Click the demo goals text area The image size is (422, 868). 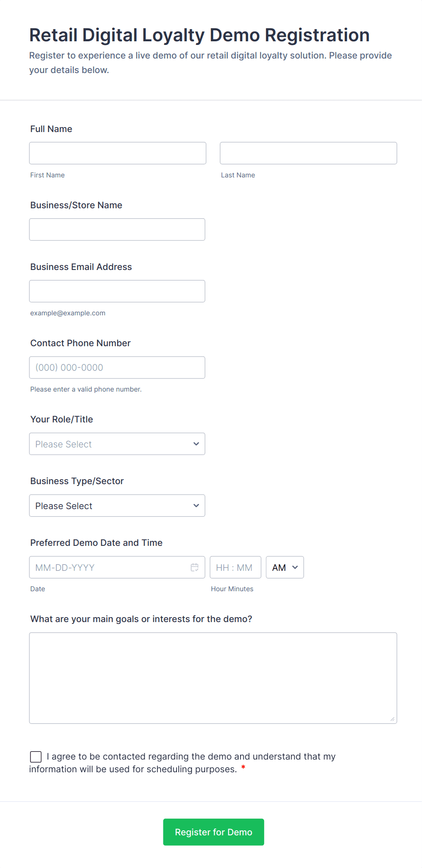tap(213, 677)
